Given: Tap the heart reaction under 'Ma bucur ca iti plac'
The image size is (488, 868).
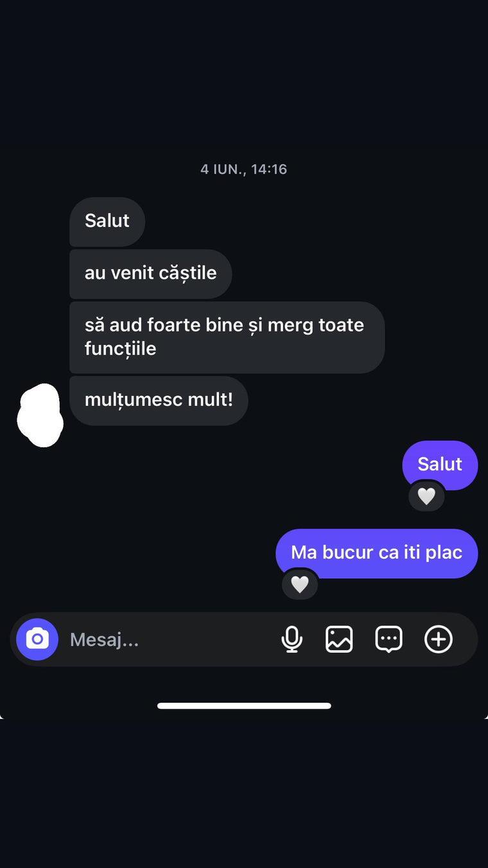Looking at the screenshot, I should [300, 584].
